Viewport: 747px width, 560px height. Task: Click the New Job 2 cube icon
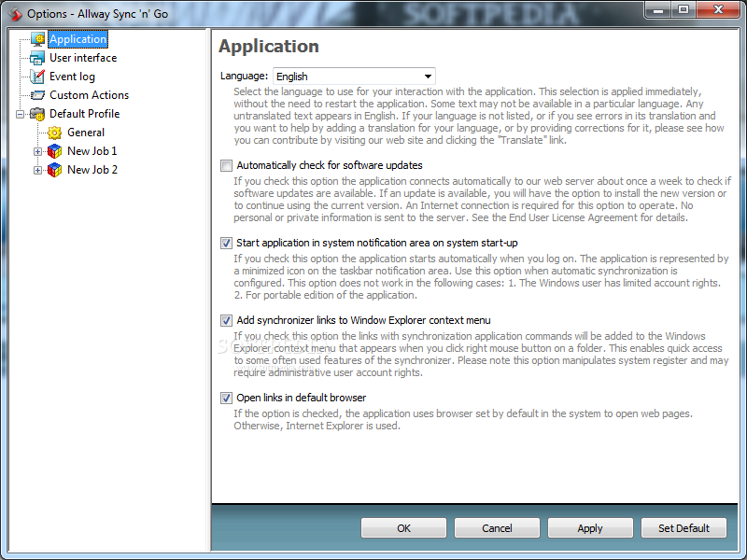click(55, 170)
